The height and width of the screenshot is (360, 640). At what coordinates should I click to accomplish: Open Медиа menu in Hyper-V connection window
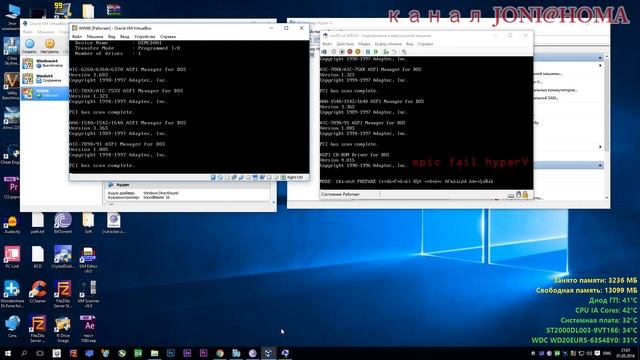click(x=364, y=44)
